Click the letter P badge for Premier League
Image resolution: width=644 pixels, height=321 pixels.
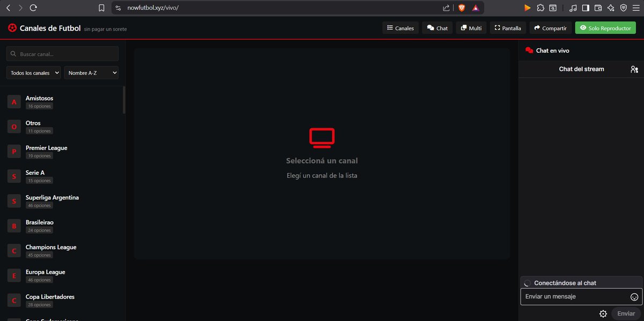(x=14, y=152)
